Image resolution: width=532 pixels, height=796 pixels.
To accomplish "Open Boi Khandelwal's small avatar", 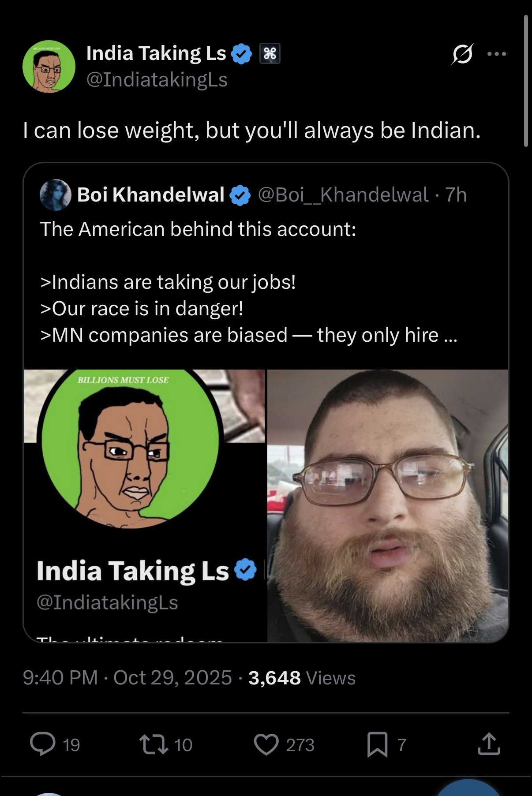I will point(56,194).
